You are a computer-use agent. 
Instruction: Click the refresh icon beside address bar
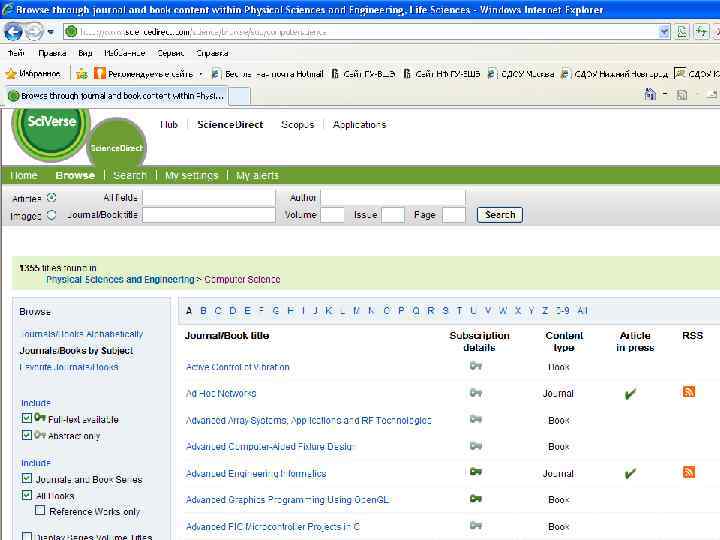click(x=702, y=32)
